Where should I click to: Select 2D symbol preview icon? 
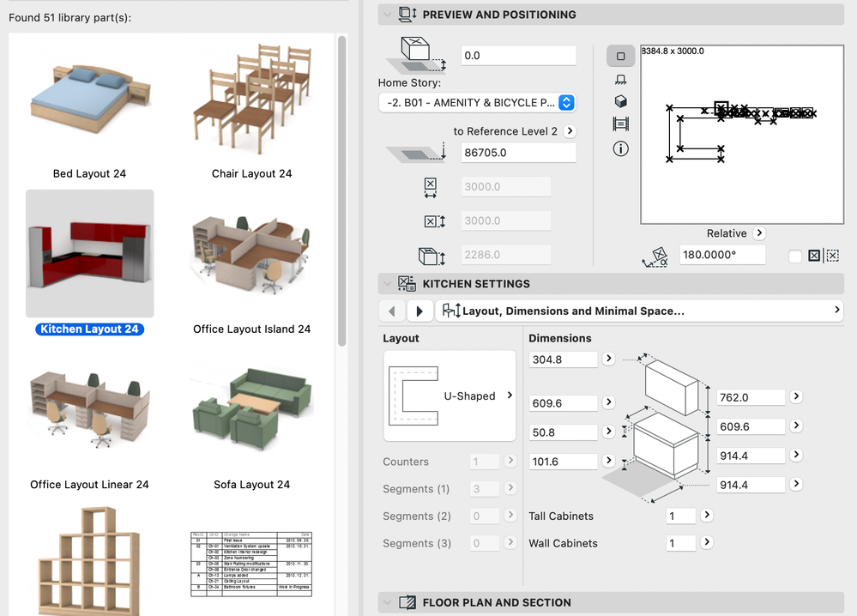click(620, 56)
